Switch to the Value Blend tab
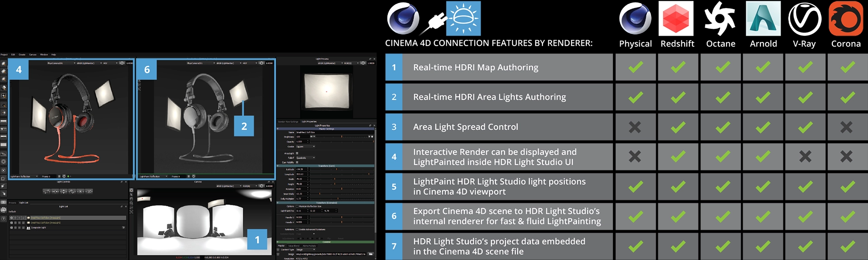 294,246
